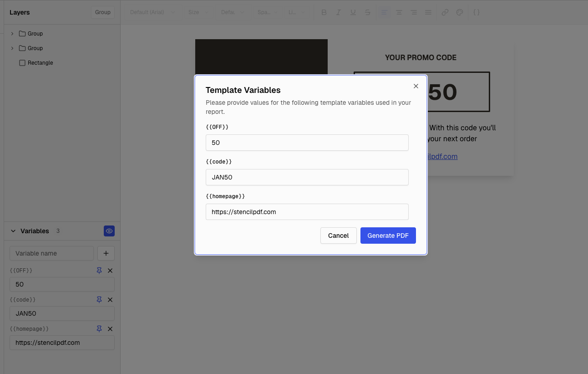Image resolution: width=588 pixels, height=374 pixels.
Task: Delete the {{code}} variable
Action: (110, 300)
